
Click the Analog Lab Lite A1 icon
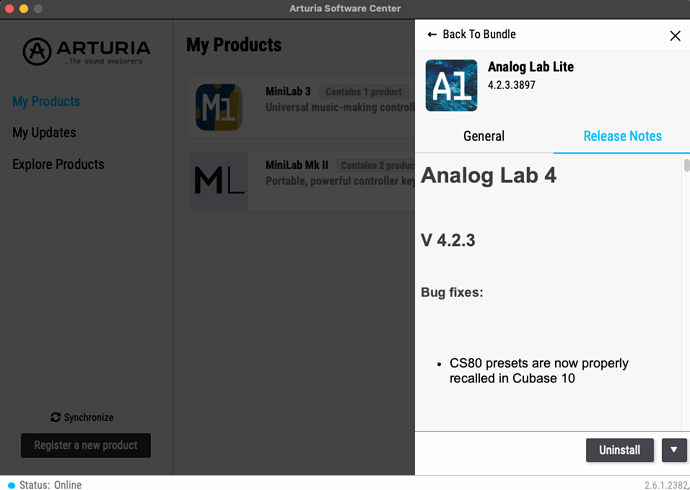[451, 85]
